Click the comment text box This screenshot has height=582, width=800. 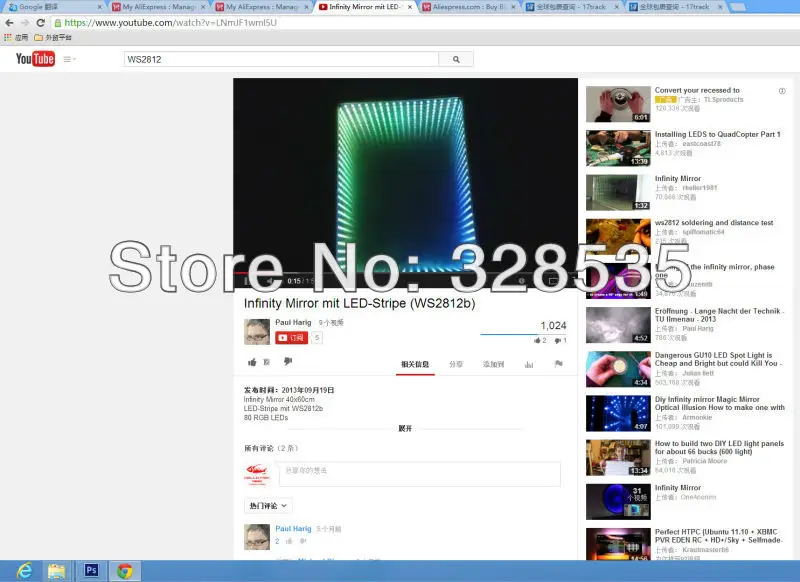[419, 474]
